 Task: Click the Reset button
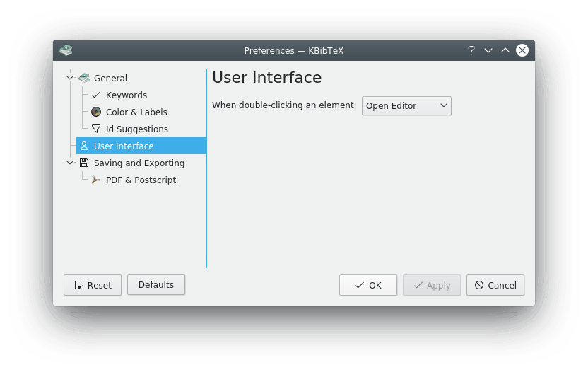coord(93,285)
